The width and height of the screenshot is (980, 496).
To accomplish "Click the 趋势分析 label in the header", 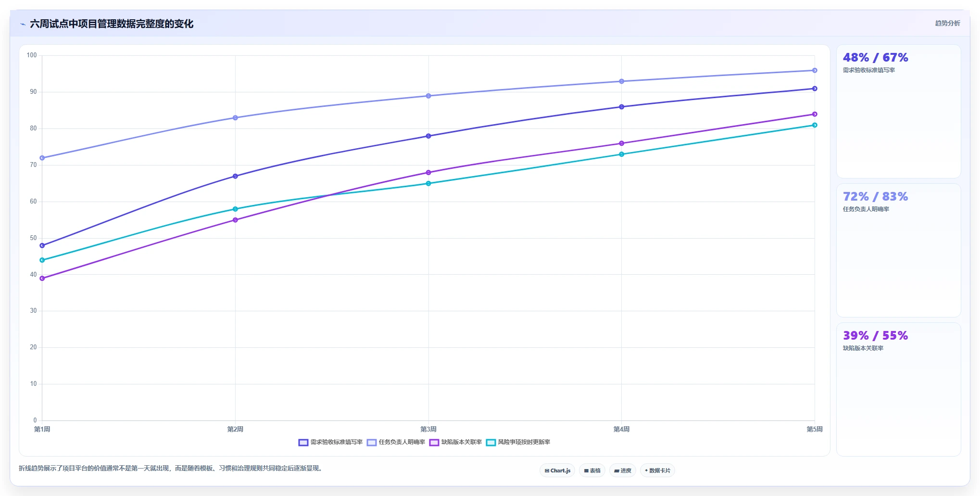I will point(947,23).
